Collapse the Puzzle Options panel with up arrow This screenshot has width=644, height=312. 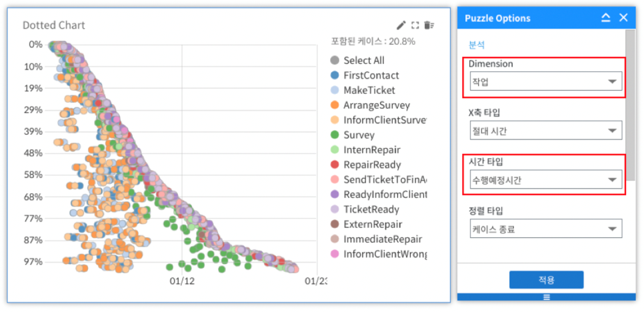(605, 18)
